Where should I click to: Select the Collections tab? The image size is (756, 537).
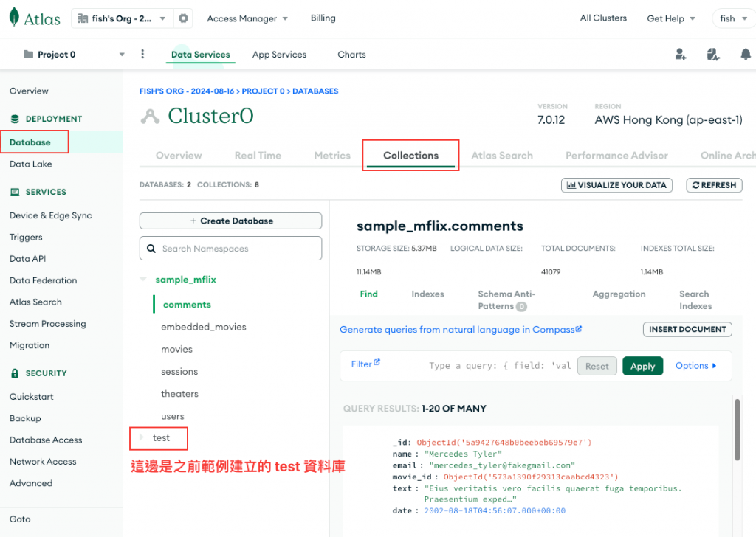point(410,156)
